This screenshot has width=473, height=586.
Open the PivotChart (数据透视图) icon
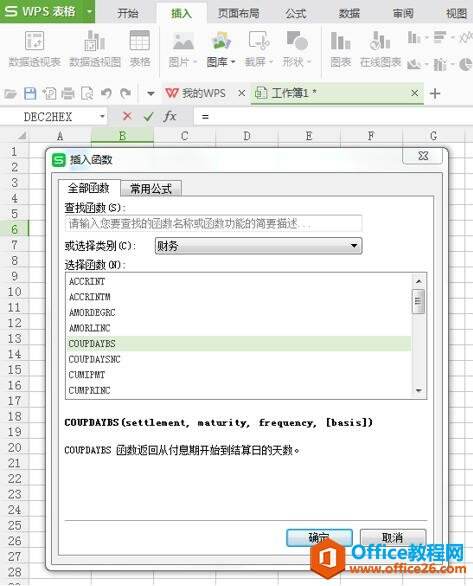(95, 41)
